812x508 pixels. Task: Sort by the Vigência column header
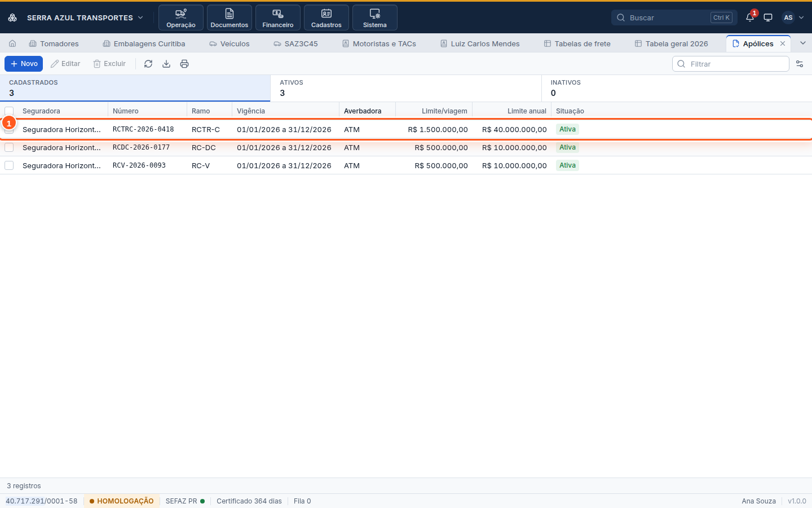tap(285, 111)
